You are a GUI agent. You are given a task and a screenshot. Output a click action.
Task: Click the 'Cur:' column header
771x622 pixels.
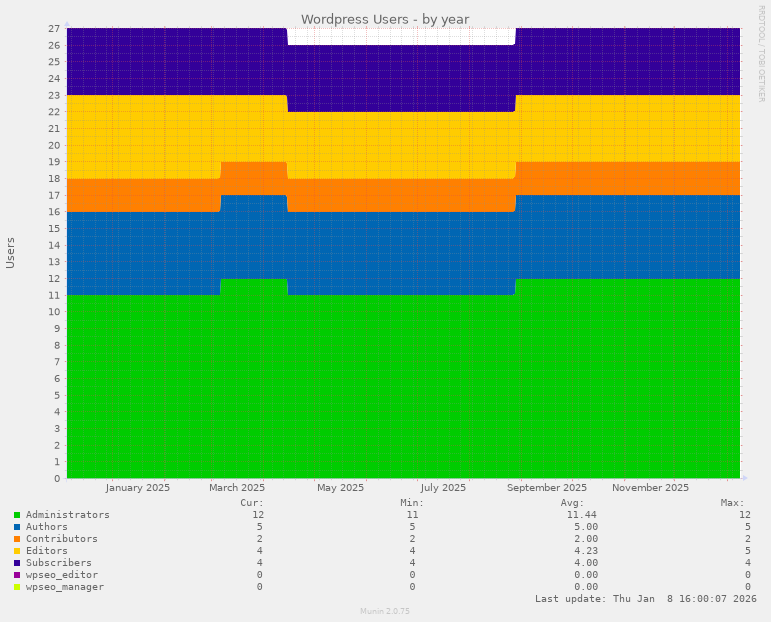click(252, 503)
